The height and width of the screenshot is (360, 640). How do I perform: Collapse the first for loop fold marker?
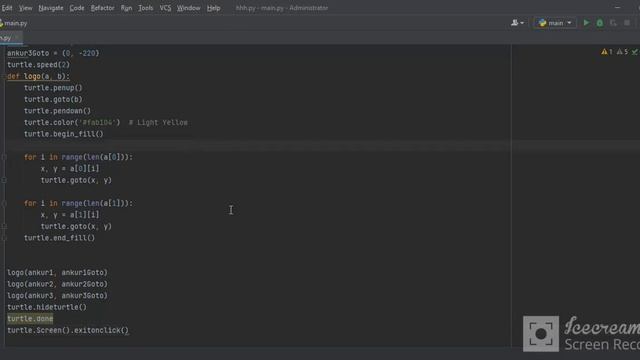pos(4,157)
